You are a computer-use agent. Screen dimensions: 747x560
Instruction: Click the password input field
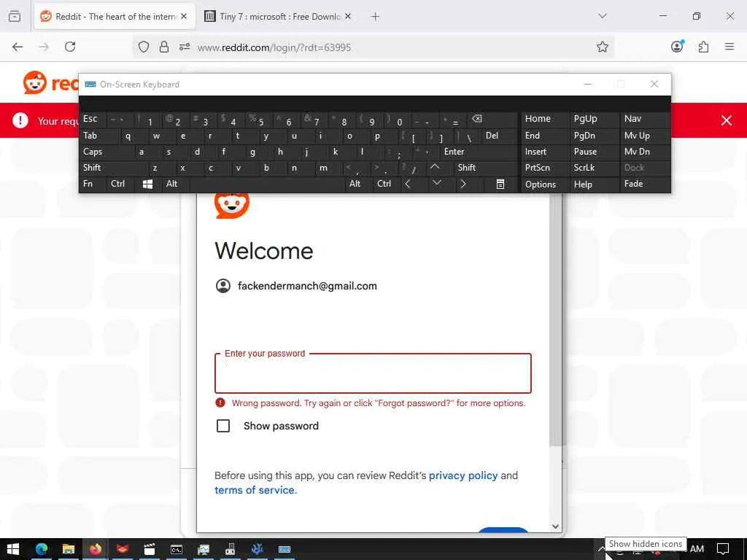pyautogui.click(x=373, y=373)
